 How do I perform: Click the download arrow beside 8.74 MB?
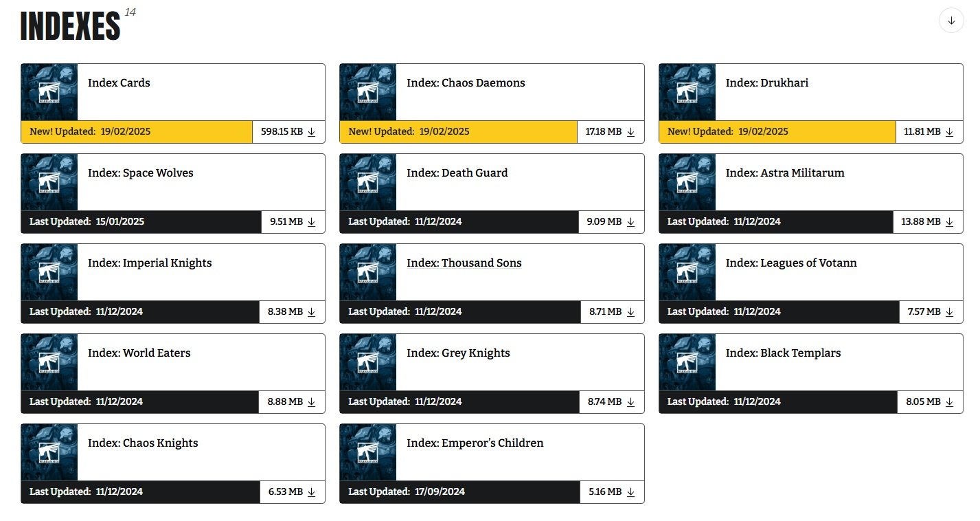coord(630,402)
